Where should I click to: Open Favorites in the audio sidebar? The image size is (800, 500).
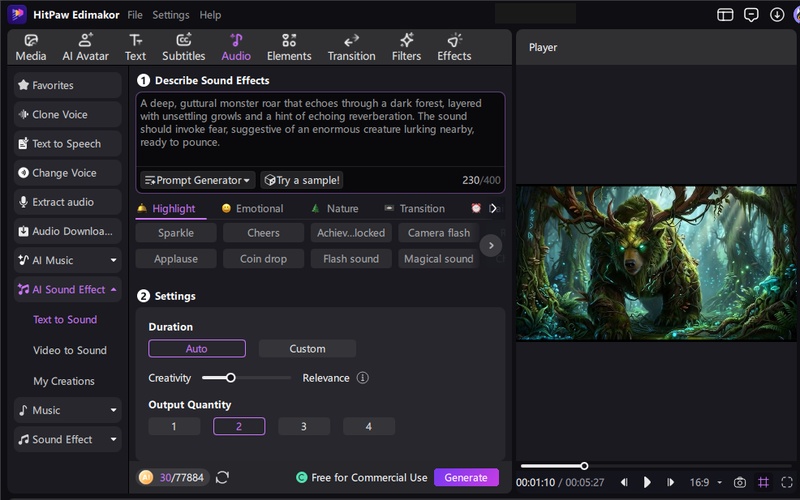point(67,85)
